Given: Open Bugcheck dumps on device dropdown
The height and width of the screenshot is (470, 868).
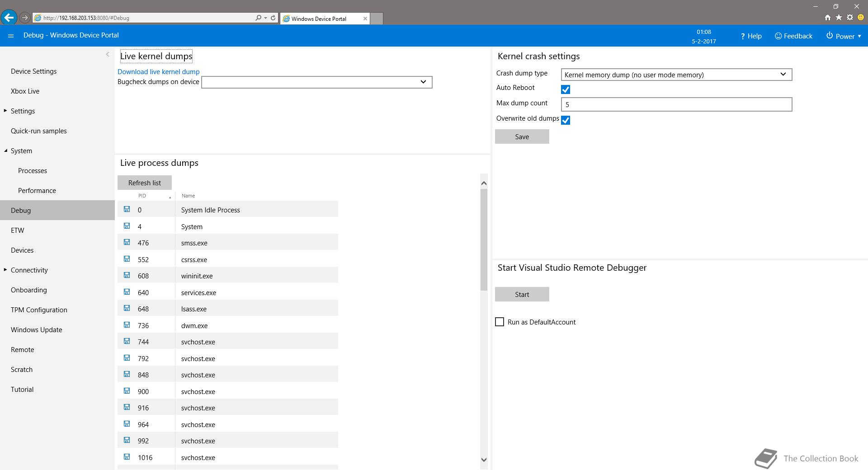Looking at the screenshot, I should 316,82.
